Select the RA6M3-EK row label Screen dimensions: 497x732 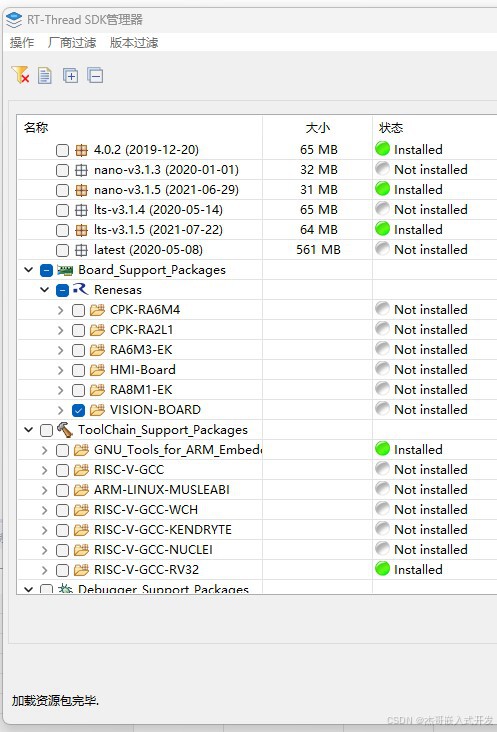click(x=141, y=350)
